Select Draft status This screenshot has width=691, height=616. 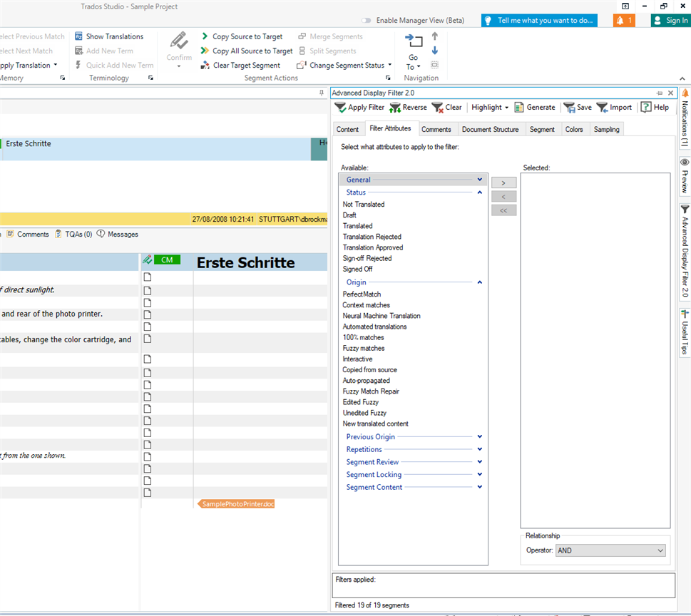click(349, 215)
